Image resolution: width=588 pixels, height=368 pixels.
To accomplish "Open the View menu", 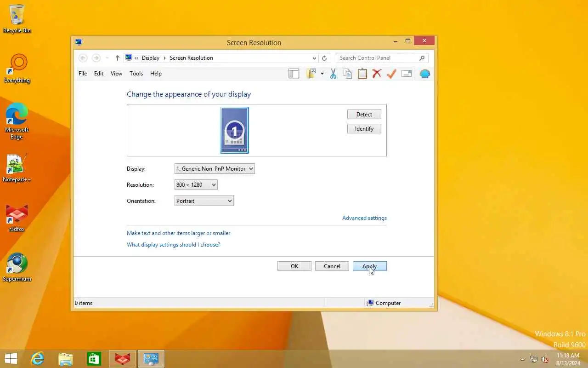I will click(116, 74).
